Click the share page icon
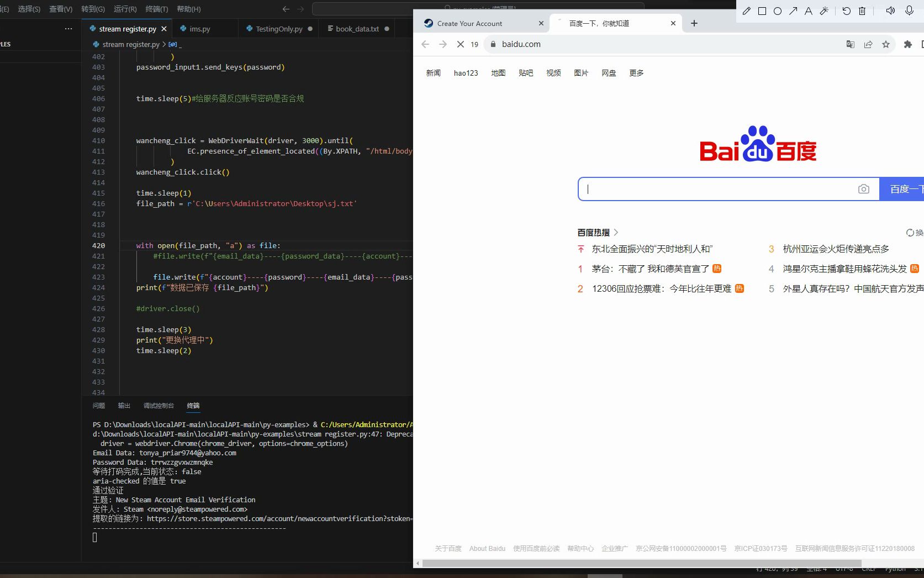Image resolution: width=924 pixels, height=578 pixels. (x=868, y=44)
